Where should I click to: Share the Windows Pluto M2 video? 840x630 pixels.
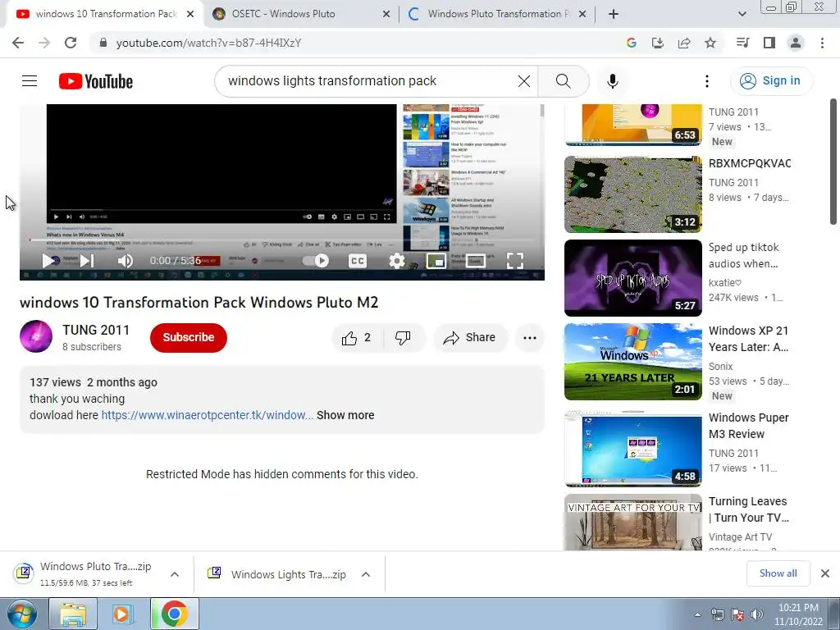[x=470, y=337]
